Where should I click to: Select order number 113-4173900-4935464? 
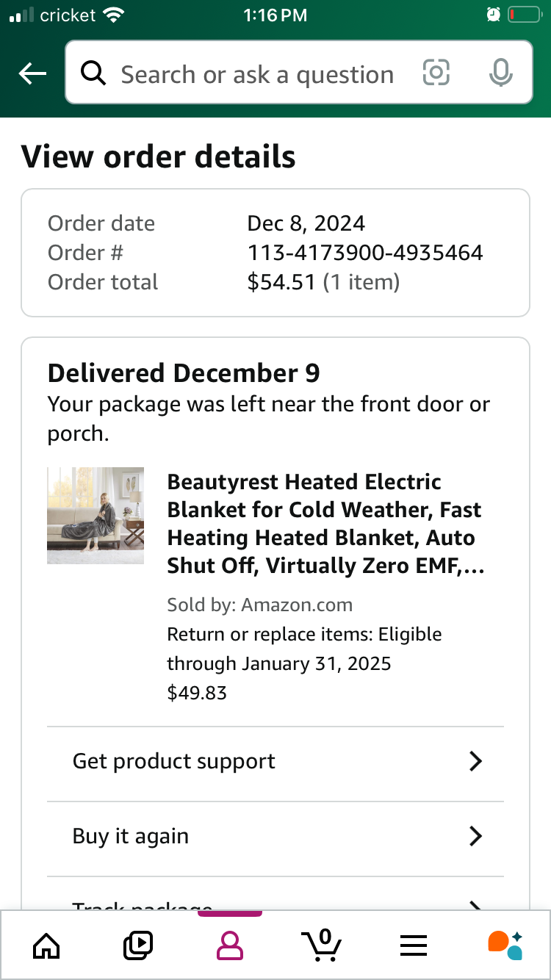click(x=365, y=253)
